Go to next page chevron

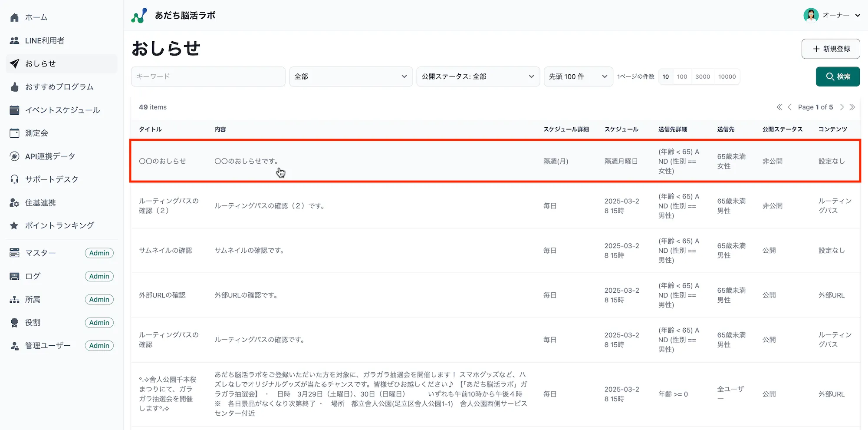pos(842,107)
